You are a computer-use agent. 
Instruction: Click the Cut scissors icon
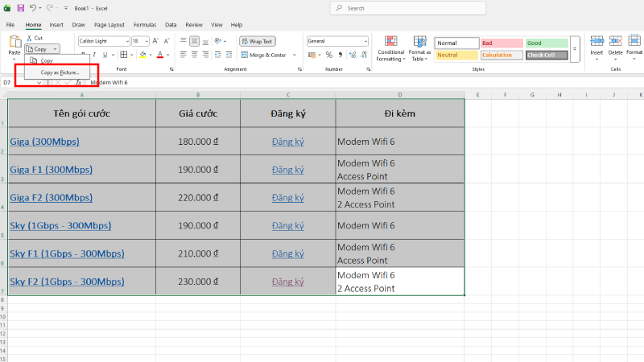28,38
